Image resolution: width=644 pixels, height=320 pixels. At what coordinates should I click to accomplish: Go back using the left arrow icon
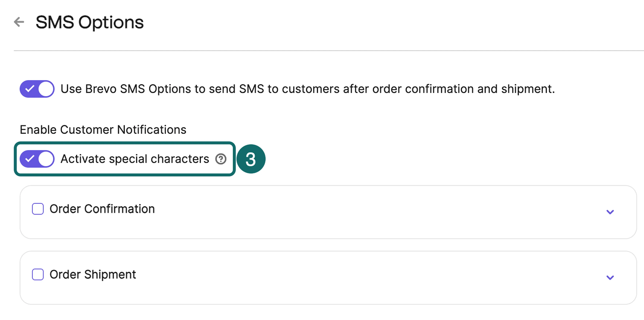[x=19, y=22]
